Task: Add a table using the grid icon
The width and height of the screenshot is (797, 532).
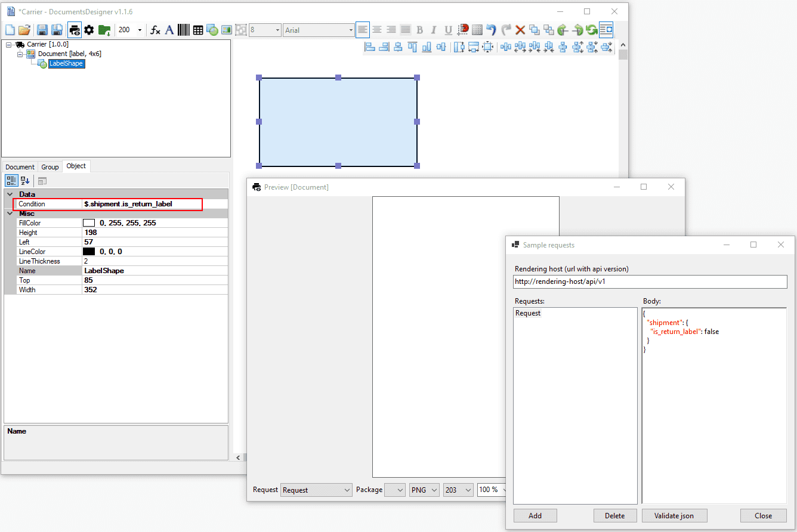Action: (198, 30)
